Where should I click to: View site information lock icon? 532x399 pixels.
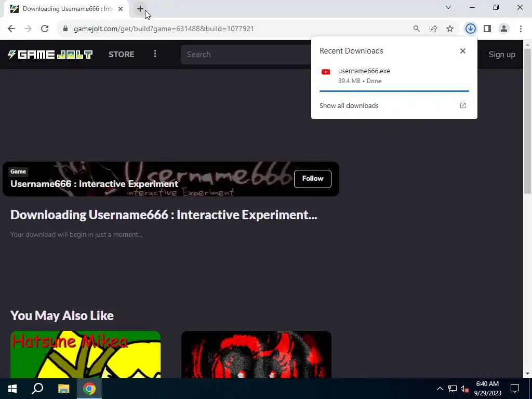(x=65, y=29)
